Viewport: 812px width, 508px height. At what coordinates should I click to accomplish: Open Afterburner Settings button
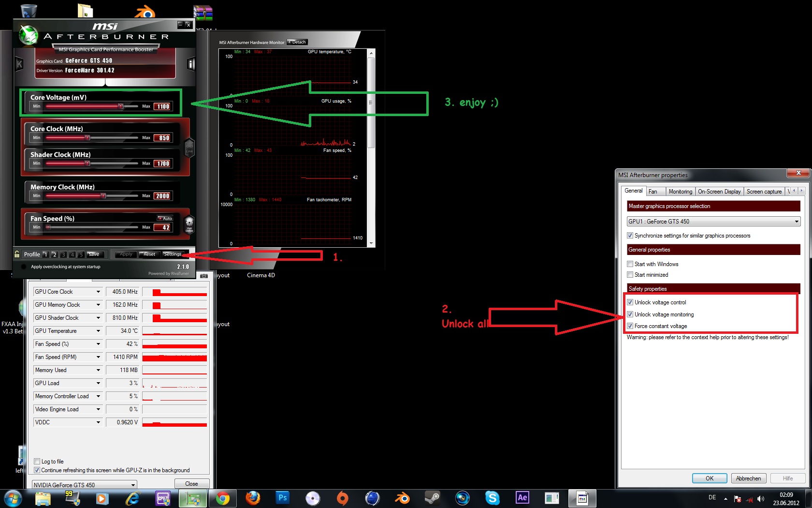coord(173,254)
